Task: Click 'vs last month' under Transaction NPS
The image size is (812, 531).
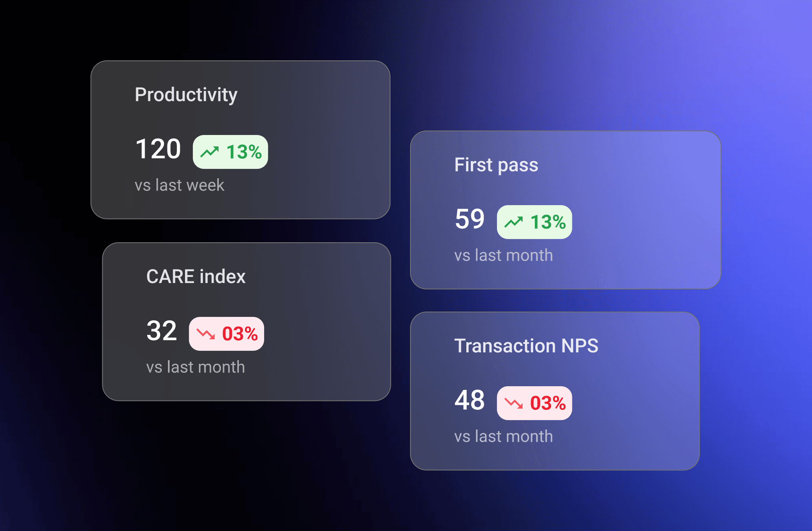Action: (504, 437)
